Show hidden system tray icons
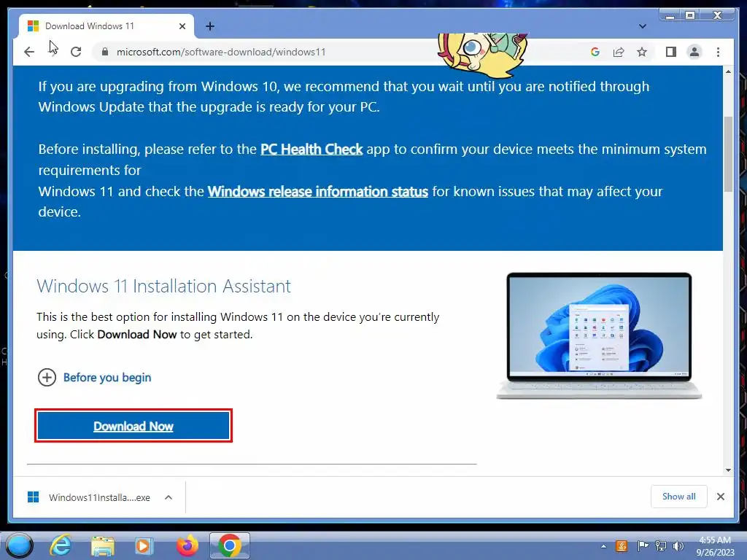The image size is (747, 560). pyautogui.click(x=603, y=546)
